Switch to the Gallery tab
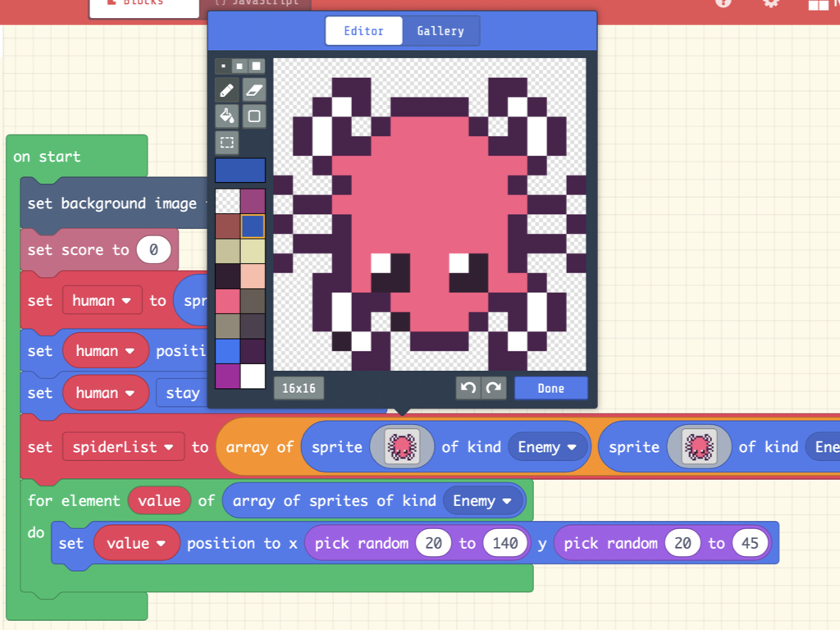The height and width of the screenshot is (630, 840). (441, 31)
